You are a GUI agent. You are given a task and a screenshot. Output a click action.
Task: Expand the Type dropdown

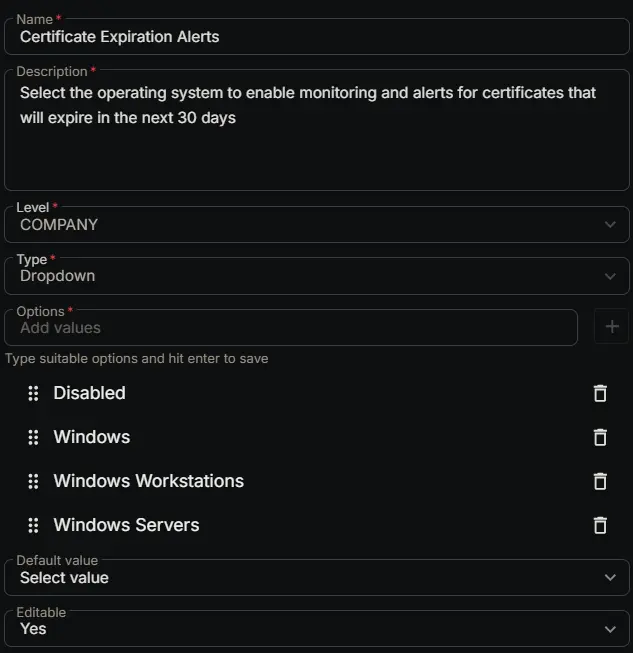coord(316,276)
